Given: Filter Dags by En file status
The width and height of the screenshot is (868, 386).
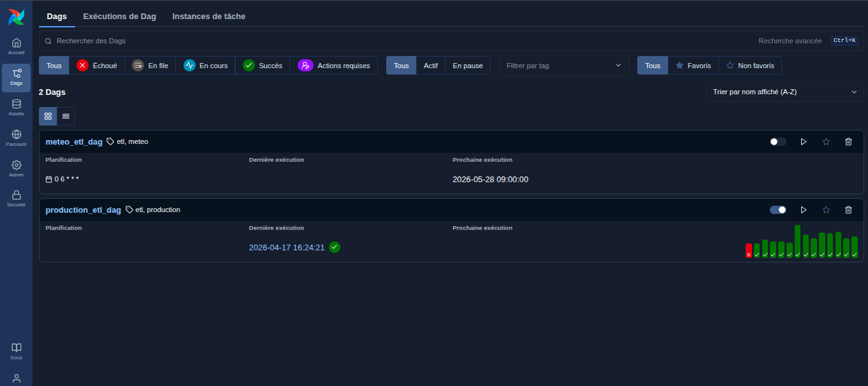Looking at the screenshot, I should click(x=150, y=66).
